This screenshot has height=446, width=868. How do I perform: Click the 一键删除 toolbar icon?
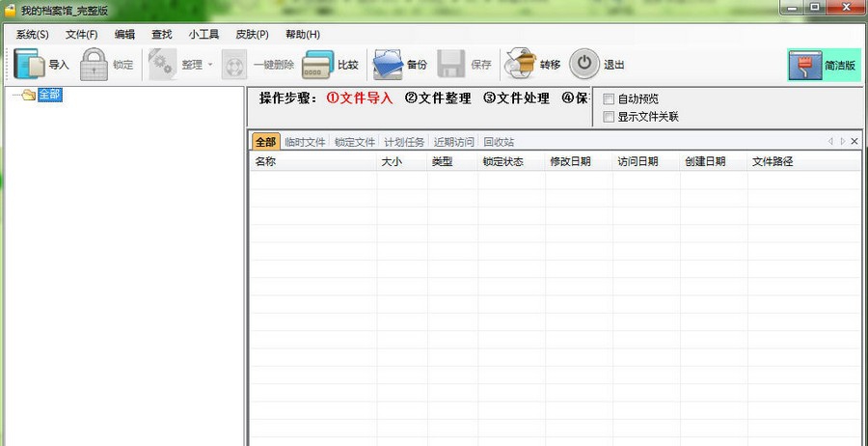click(234, 65)
